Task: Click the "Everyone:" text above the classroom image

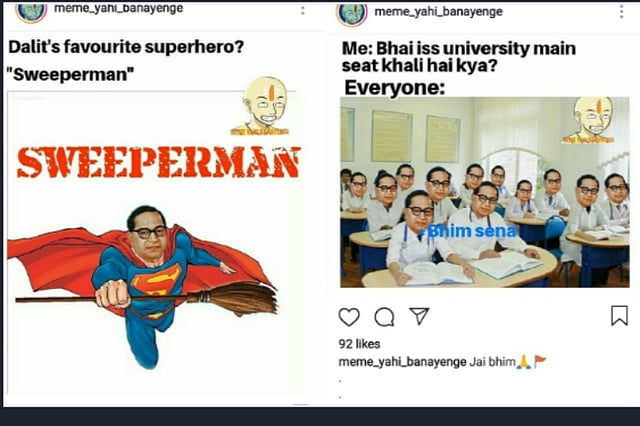Action: pos(394,88)
